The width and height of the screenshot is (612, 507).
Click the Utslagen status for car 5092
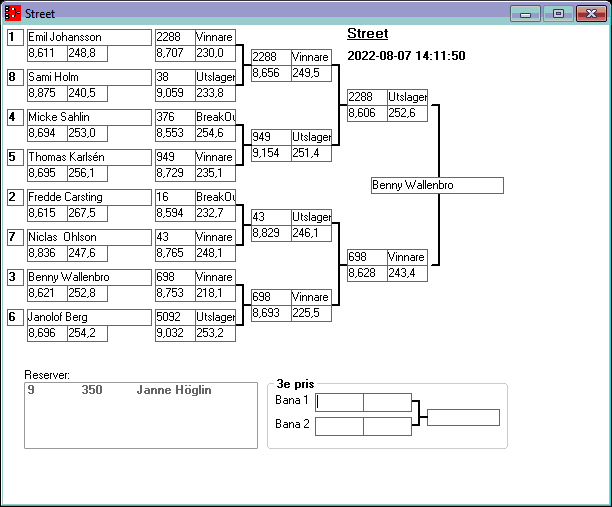pyautogui.click(x=215, y=317)
